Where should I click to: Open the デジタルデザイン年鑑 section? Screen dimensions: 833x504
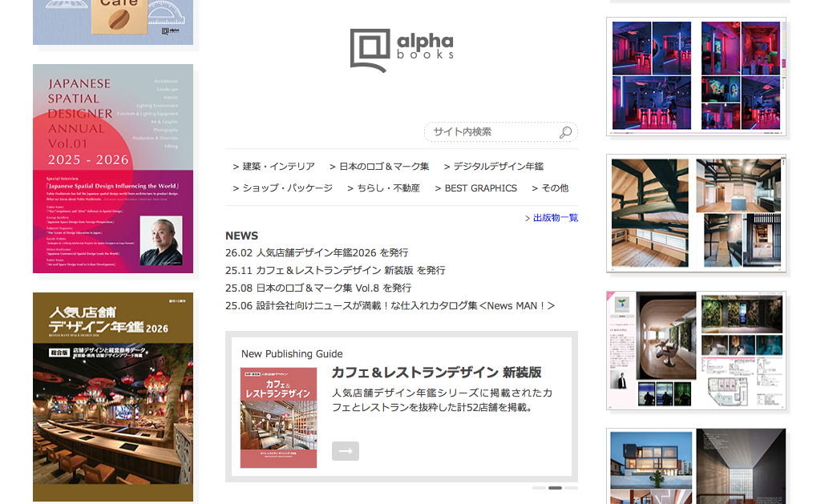coord(495,167)
